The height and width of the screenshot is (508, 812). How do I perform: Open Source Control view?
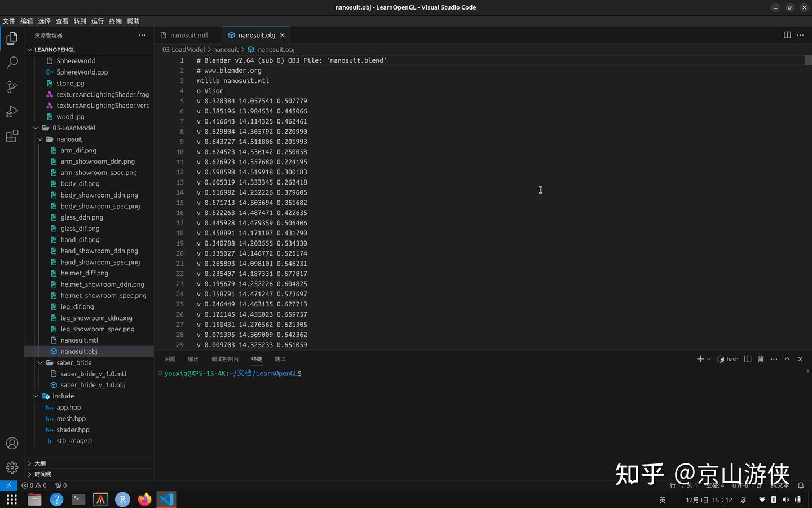click(12, 87)
